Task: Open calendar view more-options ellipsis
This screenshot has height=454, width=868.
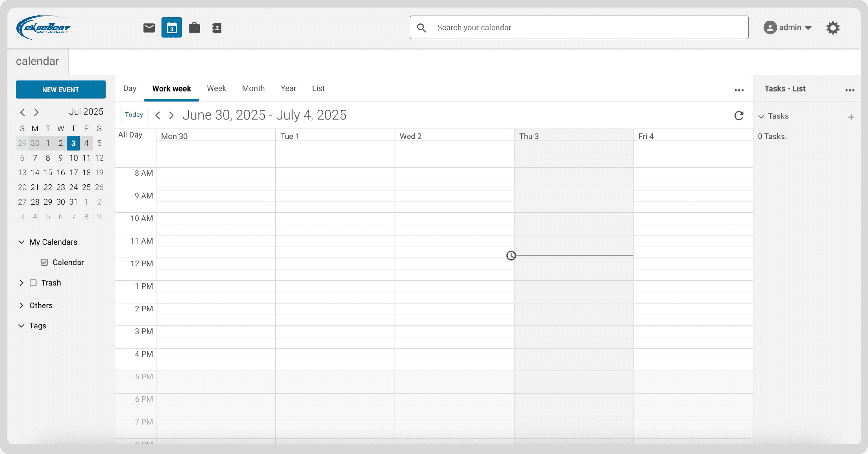Action: click(739, 90)
